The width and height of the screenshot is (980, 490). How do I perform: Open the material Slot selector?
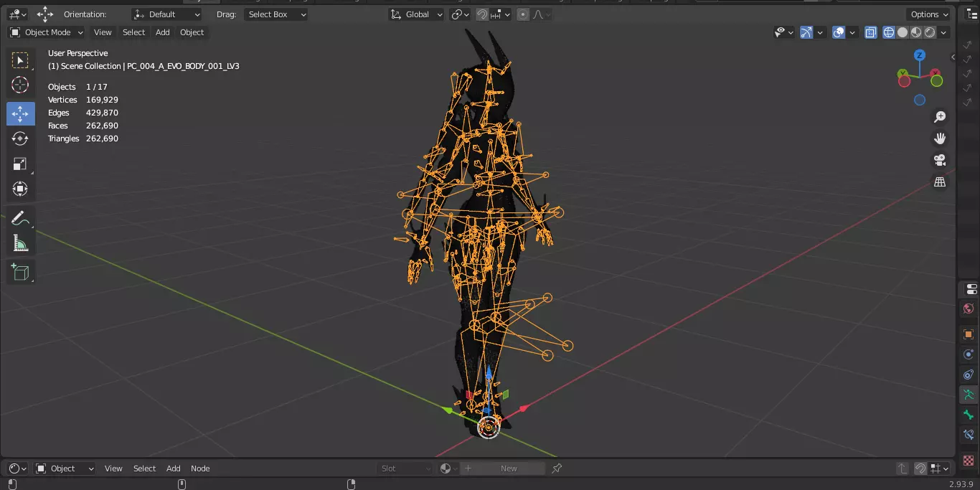(405, 468)
